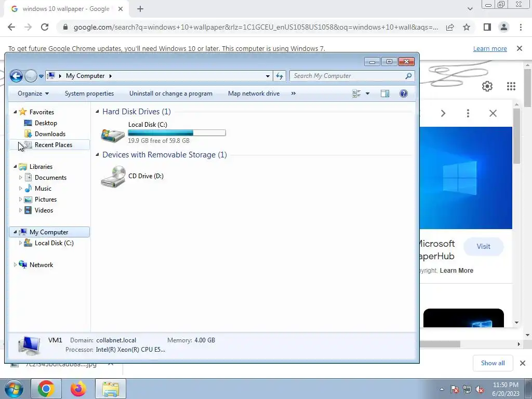
Task: Show more toolbar commands chevron
Action: (x=294, y=94)
